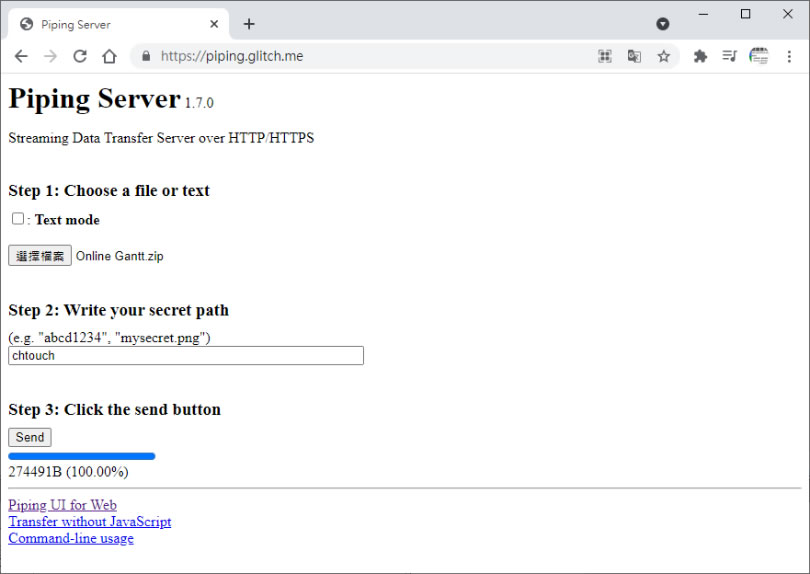Click the Text mode label
Screen dimensions: 810x574
(67, 220)
